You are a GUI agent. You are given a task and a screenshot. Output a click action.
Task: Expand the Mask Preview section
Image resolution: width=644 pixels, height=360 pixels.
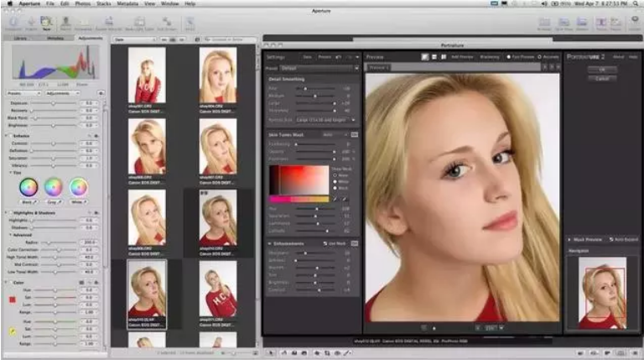coord(569,239)
